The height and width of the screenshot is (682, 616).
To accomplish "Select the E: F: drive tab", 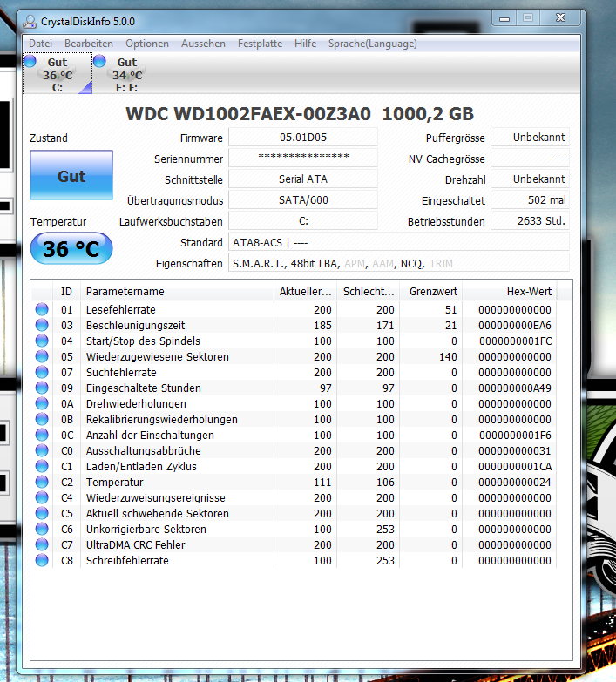I will (x=126, y=73).
